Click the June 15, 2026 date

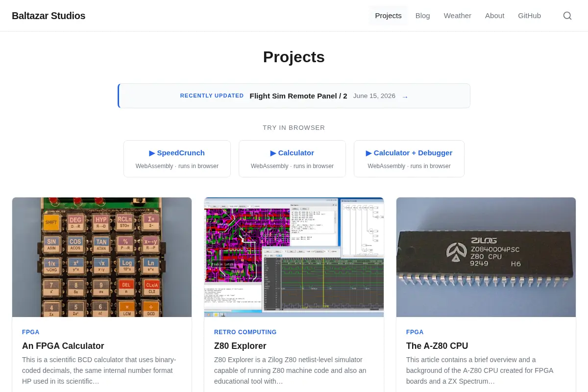[374, 96]
